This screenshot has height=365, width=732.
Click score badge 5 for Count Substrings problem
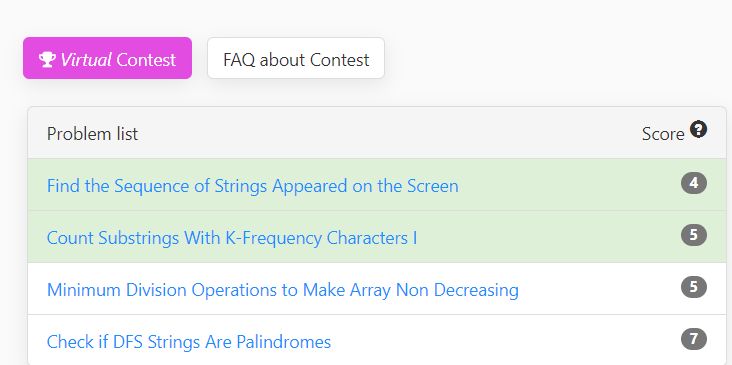tap(694, 235)
